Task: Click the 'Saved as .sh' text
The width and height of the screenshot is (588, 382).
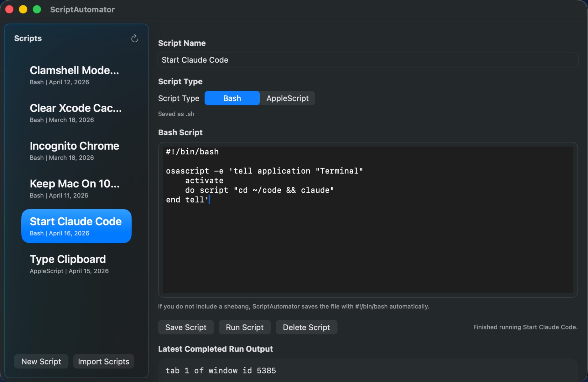Action: click(x=176, y=114)
